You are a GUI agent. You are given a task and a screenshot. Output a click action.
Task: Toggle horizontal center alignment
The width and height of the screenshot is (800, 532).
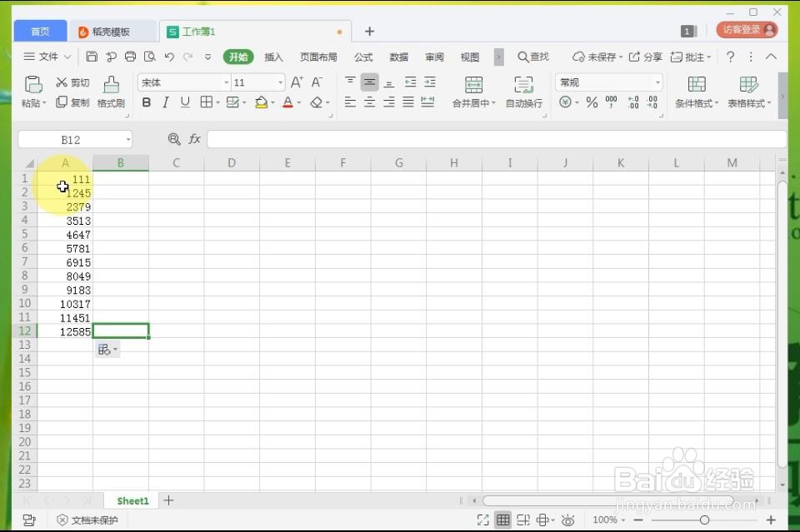[x=369, y=102]
